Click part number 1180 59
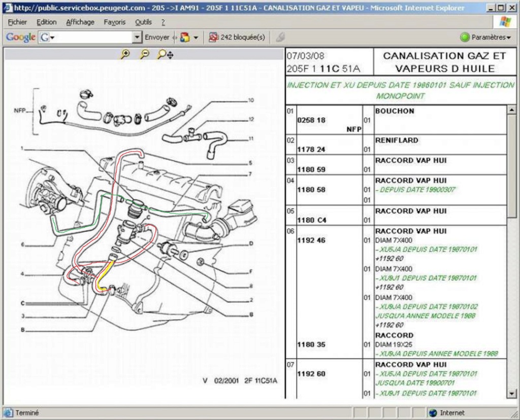This screenshot has height=420, width=520. pyautogui.click(x=311, y=169)
